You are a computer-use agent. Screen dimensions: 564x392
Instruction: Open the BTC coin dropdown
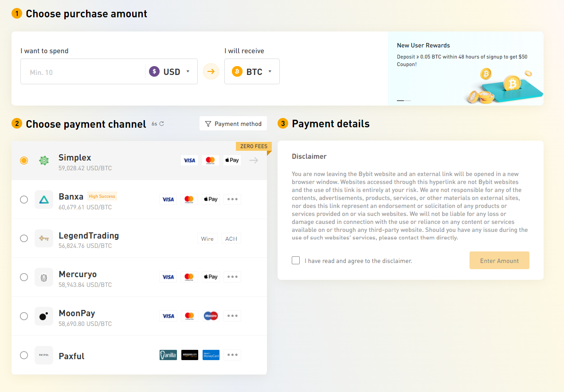pyautogui.click(x=252, y=71)
